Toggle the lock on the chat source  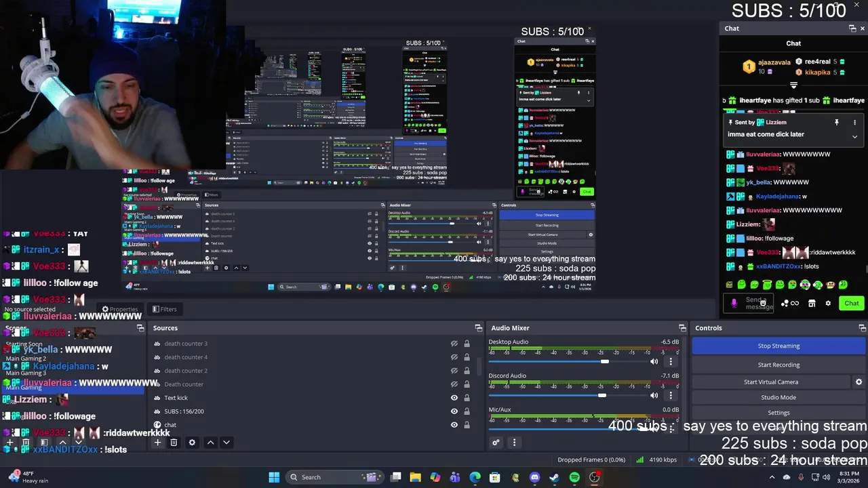pos(467,425)
